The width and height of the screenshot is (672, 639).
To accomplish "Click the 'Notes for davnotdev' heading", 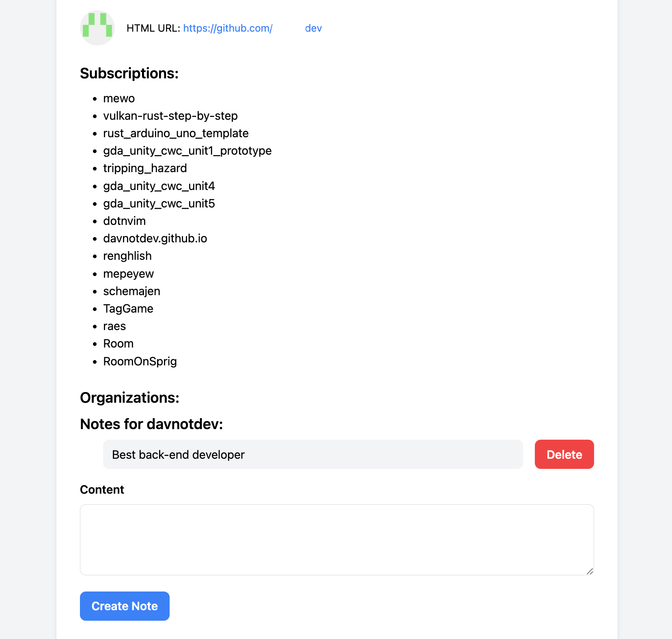I will [151, 424].
